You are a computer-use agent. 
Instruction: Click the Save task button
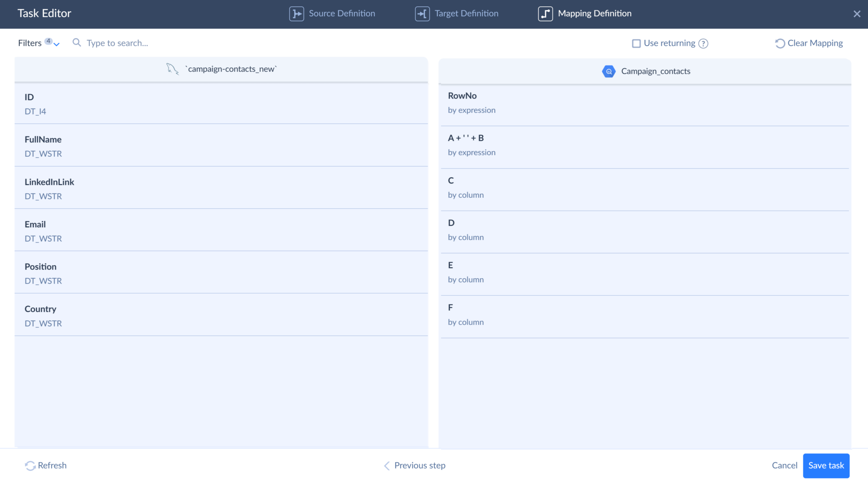tap(826, 465)
